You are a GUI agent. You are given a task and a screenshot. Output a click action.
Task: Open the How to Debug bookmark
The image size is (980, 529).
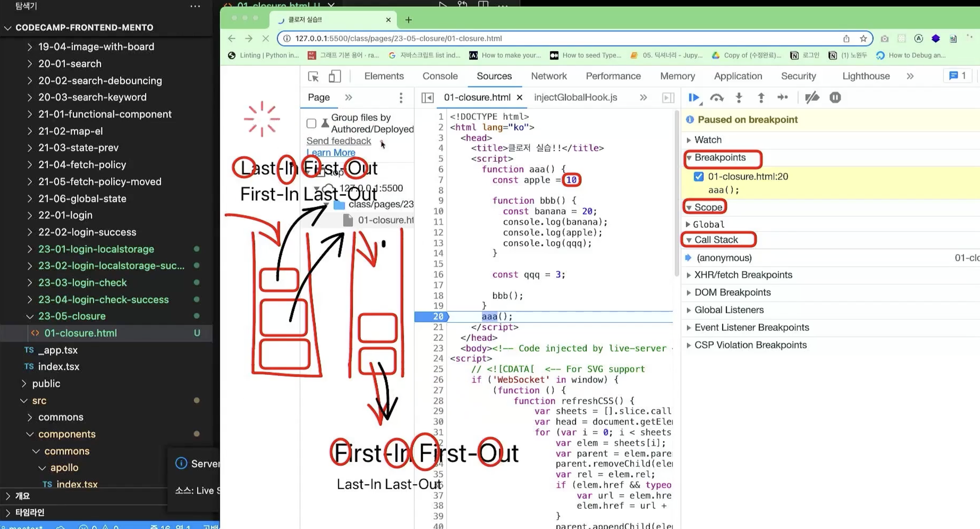pos(911,55)
